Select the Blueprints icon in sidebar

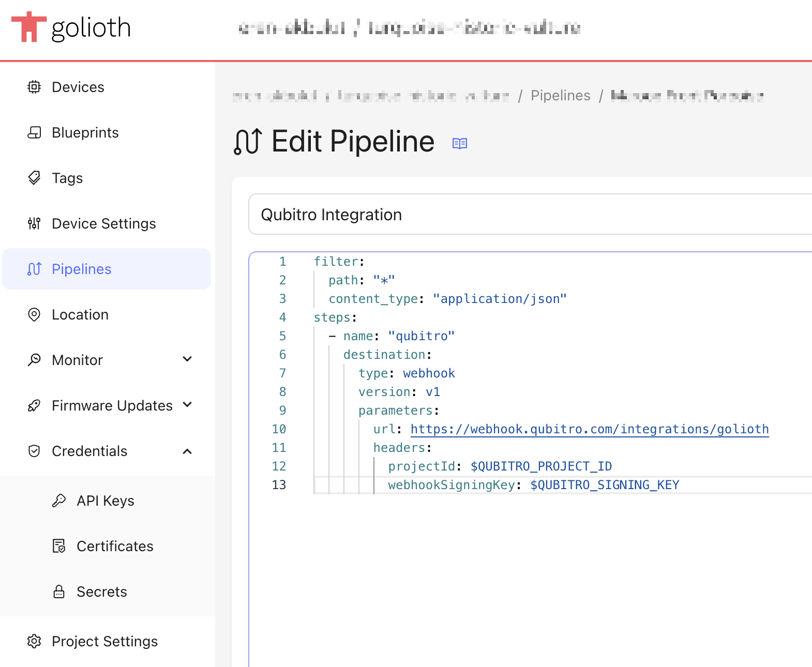34,132
